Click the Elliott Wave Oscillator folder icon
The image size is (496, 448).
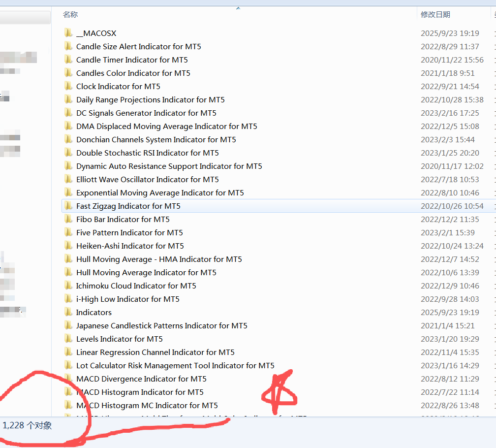click(68, 179)
